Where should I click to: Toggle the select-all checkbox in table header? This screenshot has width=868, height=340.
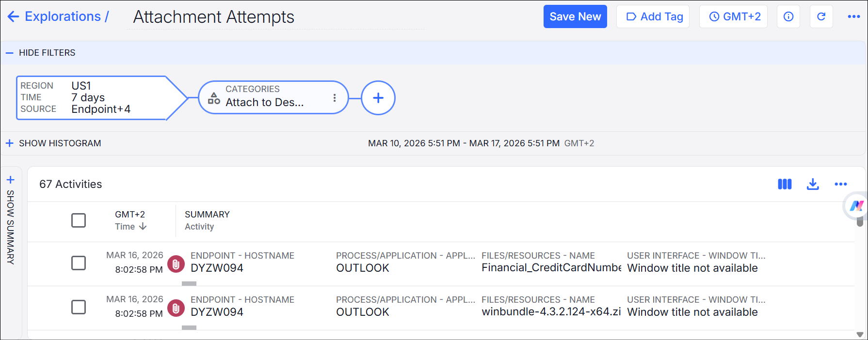(79, 220)
